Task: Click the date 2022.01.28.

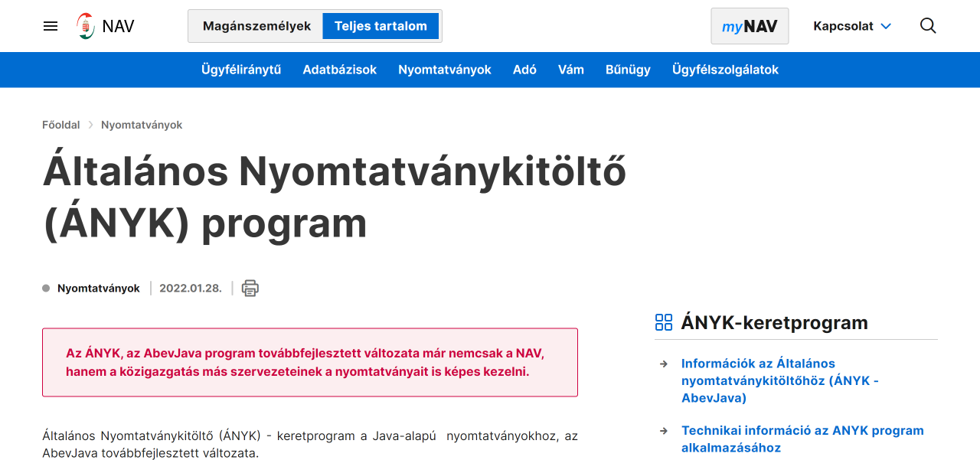Action: pos(191,289)
